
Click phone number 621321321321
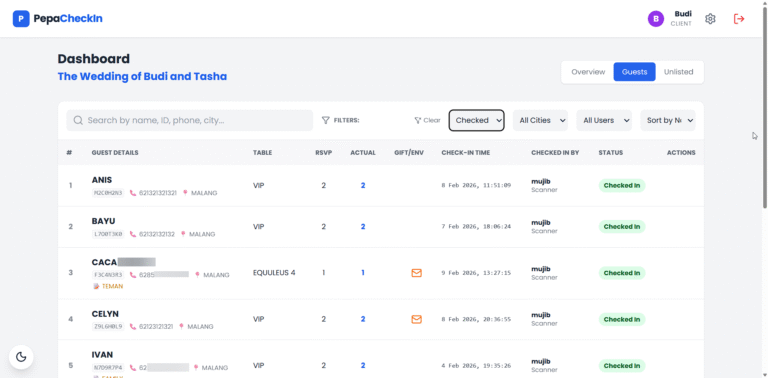[x=158, y=193]
